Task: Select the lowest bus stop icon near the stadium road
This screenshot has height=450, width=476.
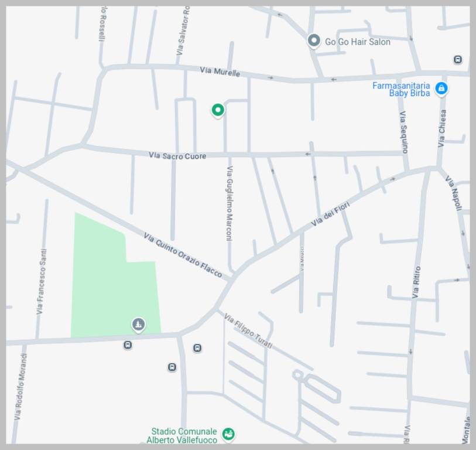Action: pyautogui.click(x=172, y=367)
